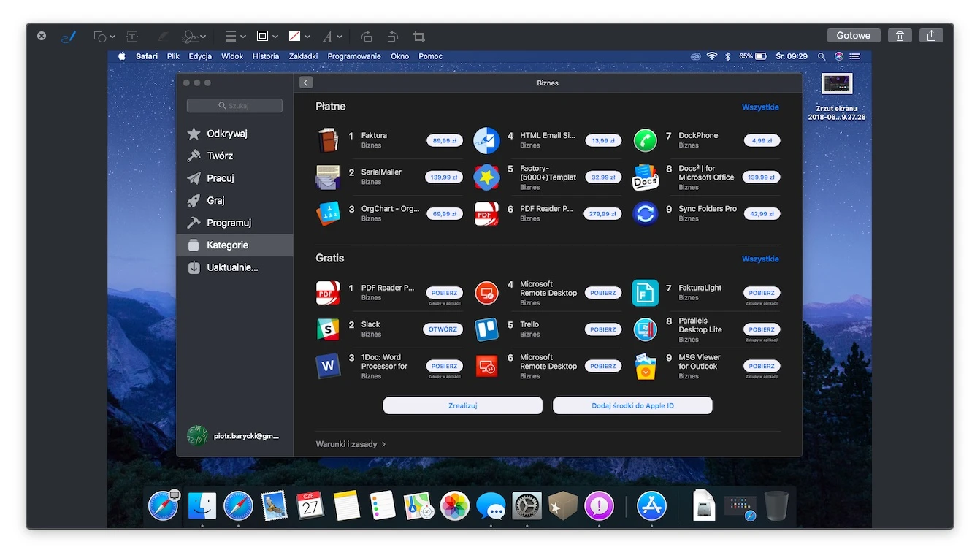Open the fill color dropdown
Viewport: 980px width, 558px height.
coord(299,36)
